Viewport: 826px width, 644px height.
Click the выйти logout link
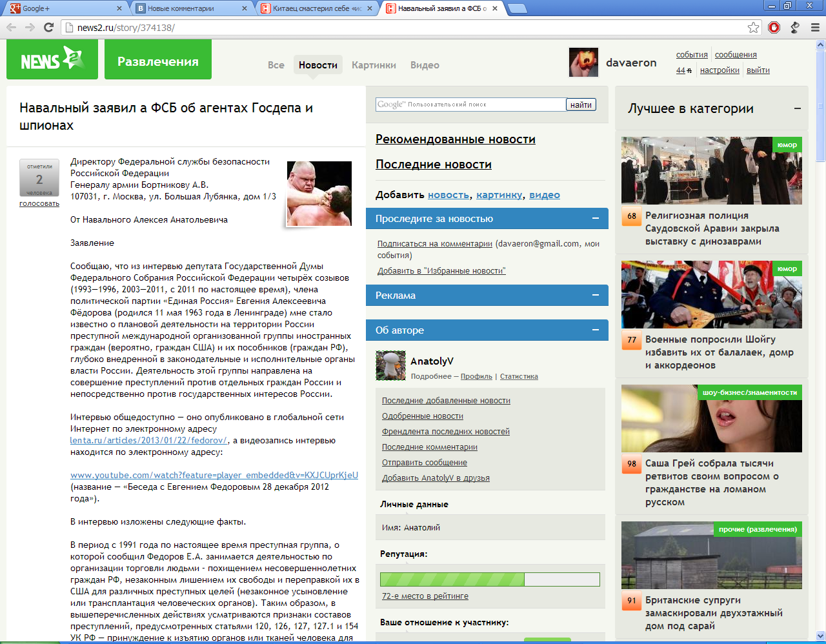[758, 70]
